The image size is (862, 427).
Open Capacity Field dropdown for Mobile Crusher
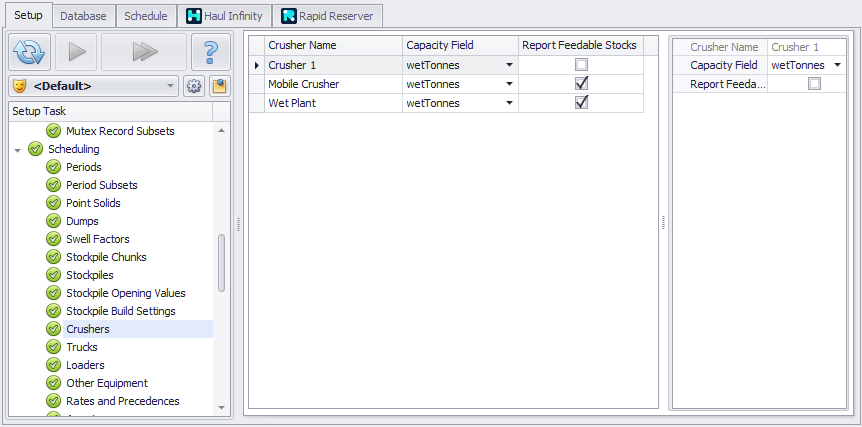pos(510,84)
